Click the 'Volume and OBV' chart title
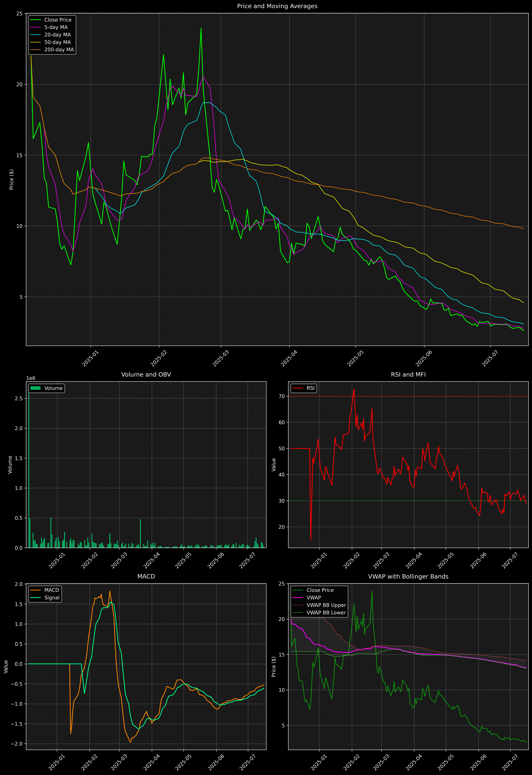 click(146, 375)
